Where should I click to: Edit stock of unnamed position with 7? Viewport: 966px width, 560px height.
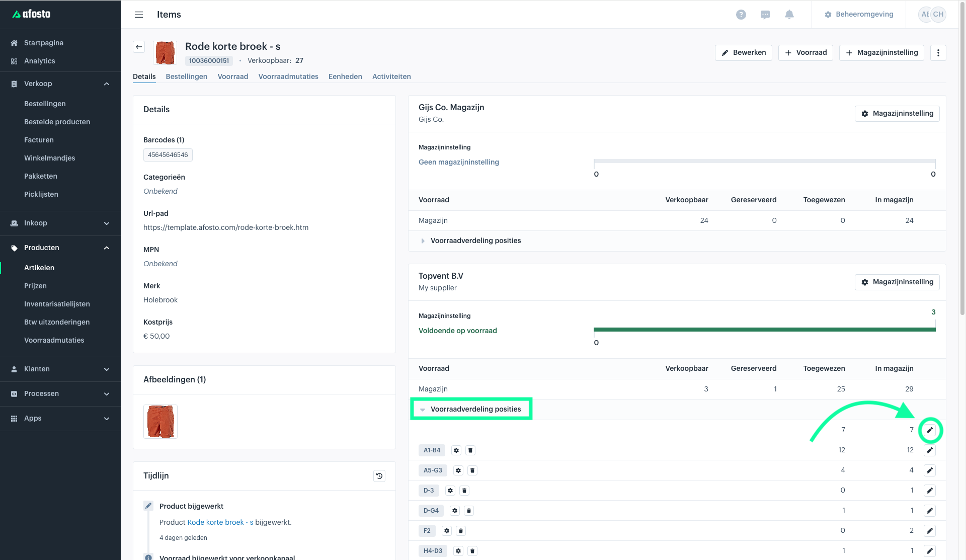[x=930, y=430]
